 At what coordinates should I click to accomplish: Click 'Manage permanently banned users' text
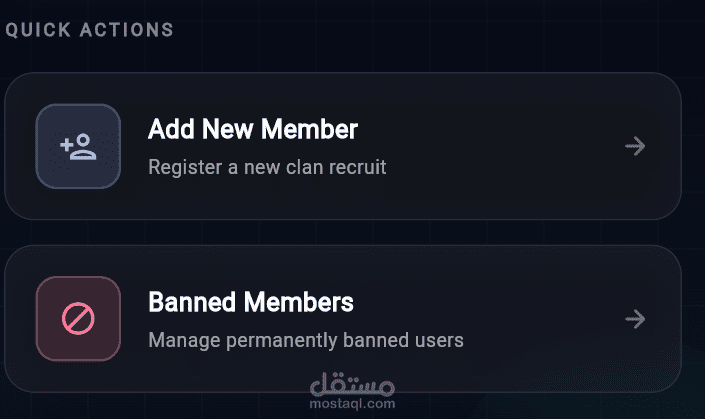(305, 340)
